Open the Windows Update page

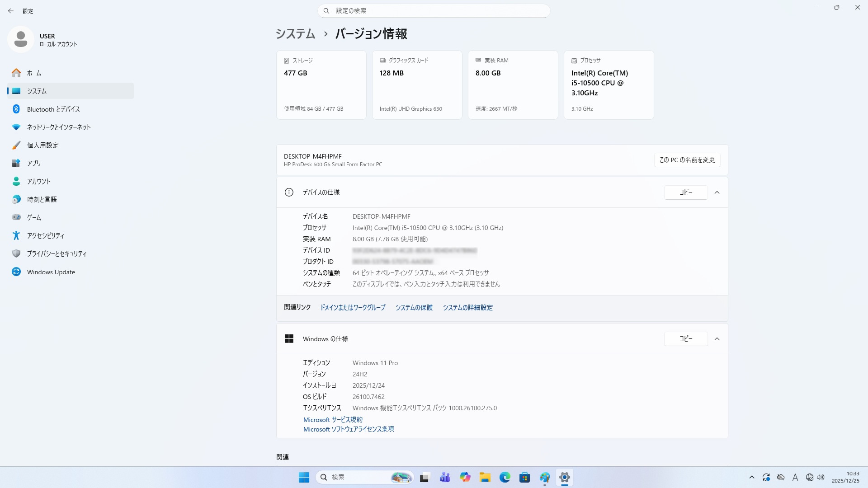(51, 272)
